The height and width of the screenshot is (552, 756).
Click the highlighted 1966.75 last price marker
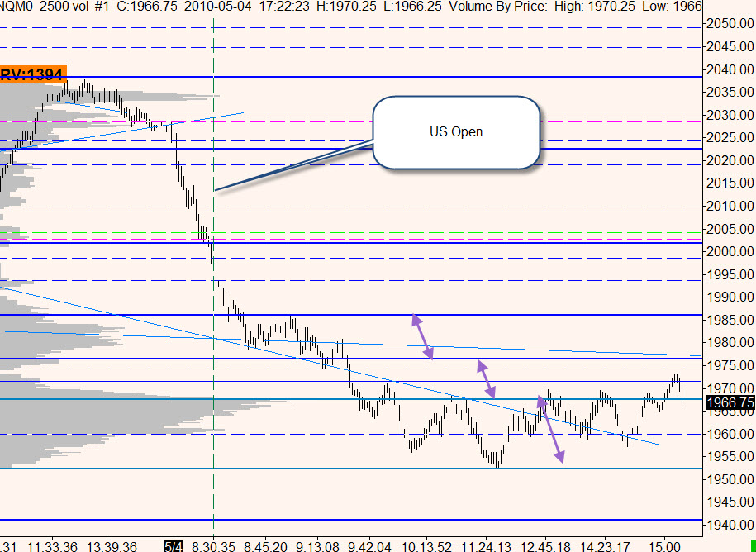click(730, 402)
